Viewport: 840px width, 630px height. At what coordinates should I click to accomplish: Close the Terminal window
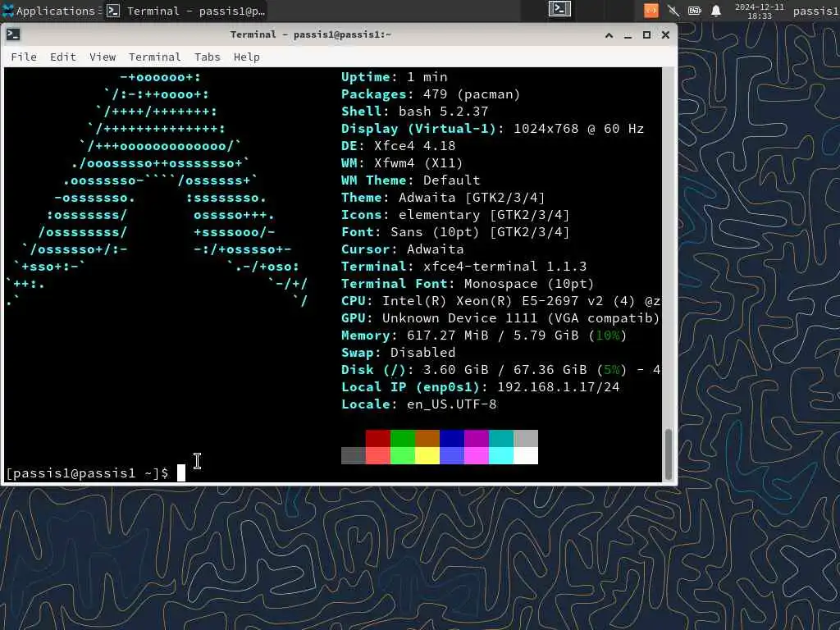point(665,34)
